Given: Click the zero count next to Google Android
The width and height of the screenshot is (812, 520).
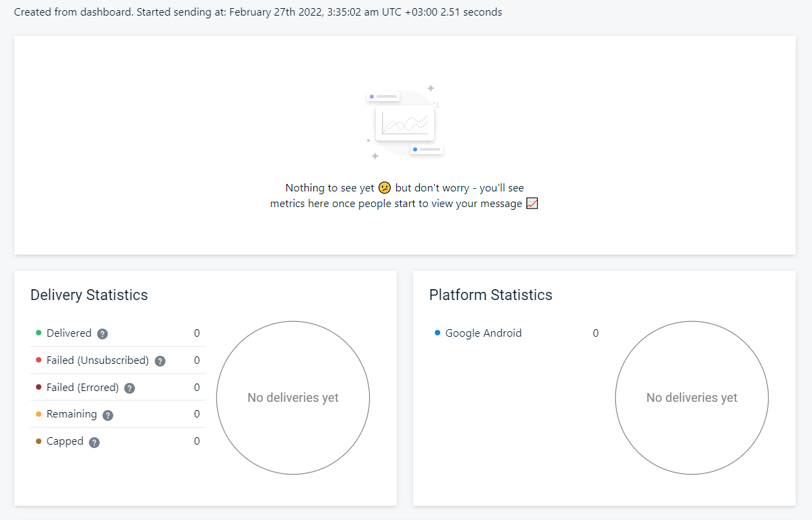Looking at the screenshot, I should tap(596, 333).
